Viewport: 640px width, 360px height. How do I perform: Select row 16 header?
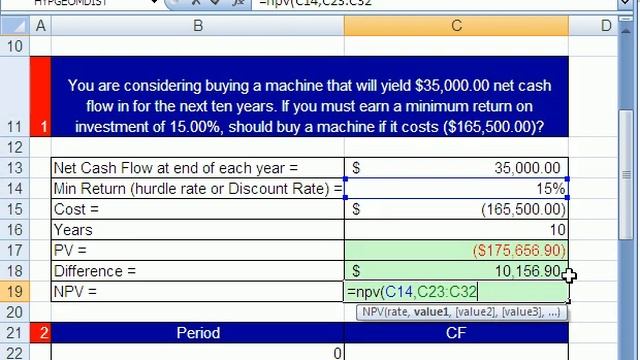tap(15, 230)
